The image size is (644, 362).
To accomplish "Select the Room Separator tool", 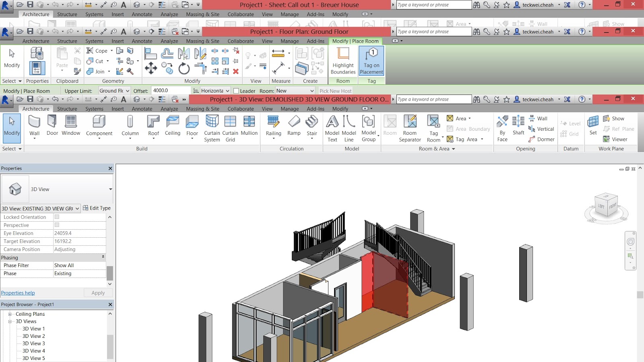I will click(x=410, y=128).
